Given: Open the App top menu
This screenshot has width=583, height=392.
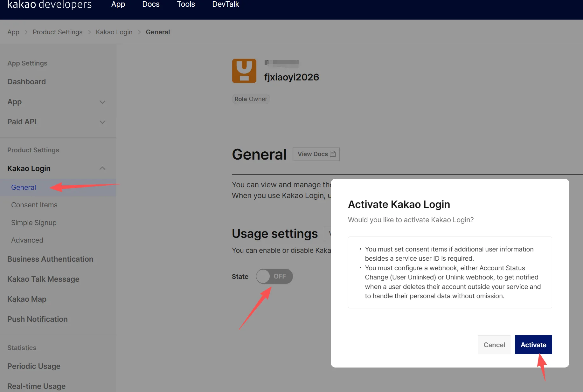Looking at the screenshot, I should point(118,4).
